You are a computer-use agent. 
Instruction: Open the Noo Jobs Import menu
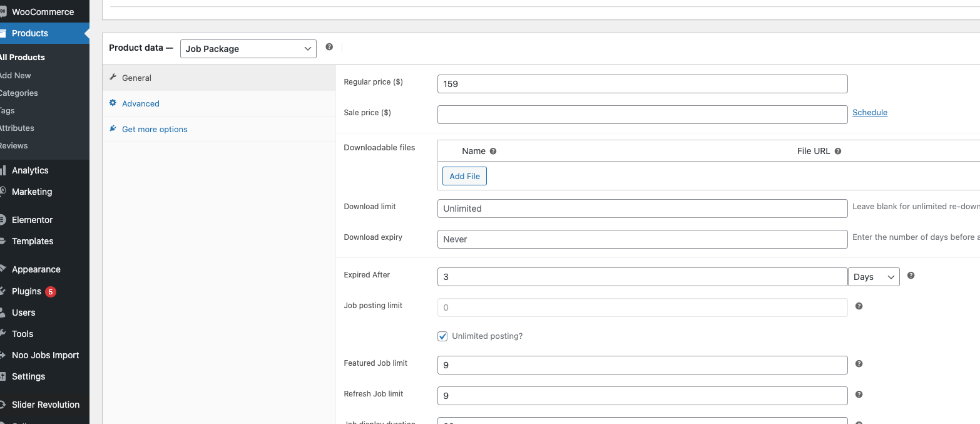point(44,355)
